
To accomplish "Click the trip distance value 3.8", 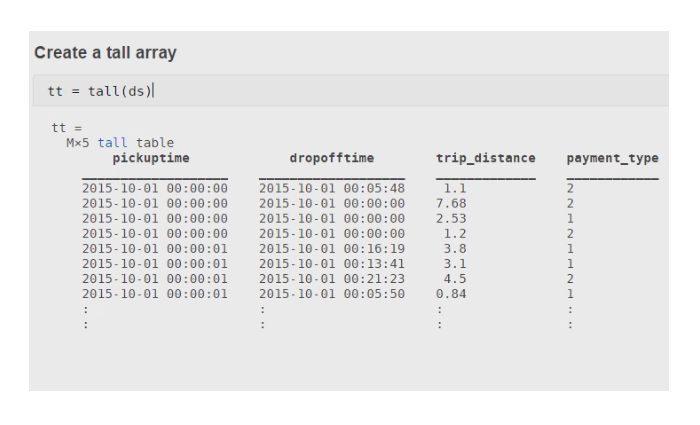I will (x=455, y=248).
